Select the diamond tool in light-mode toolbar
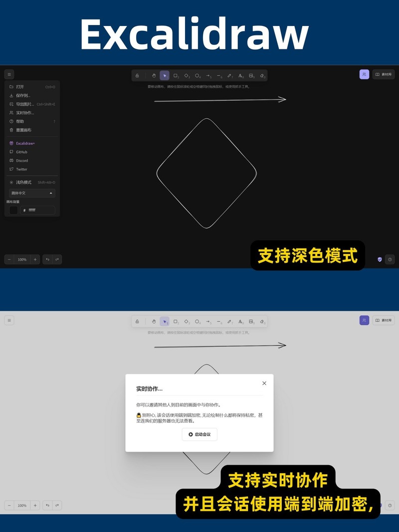The image size is (399, 532). [x=187, y=321]
